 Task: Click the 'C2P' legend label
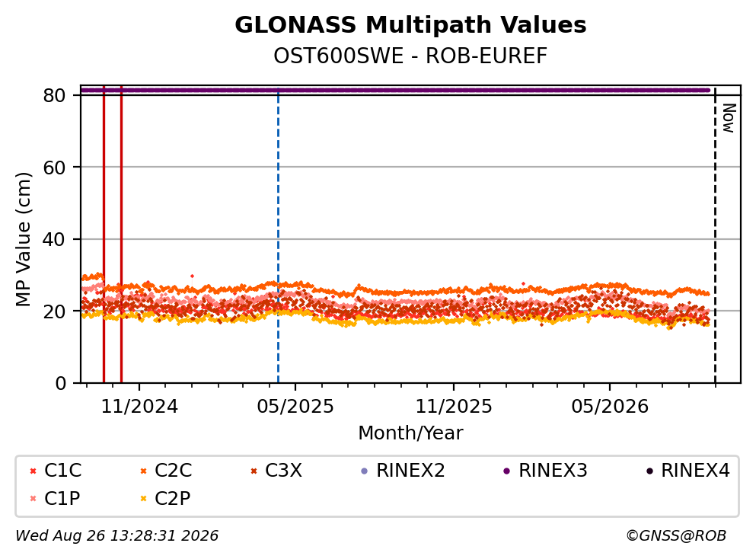[173, 499]
